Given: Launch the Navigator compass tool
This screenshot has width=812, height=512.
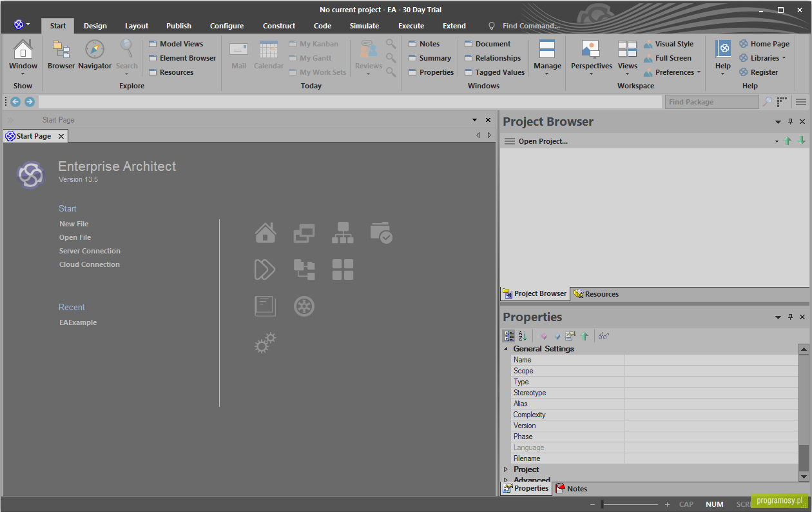Looking at the screenshot, I should pyautogui.click(x=95, y=55).
